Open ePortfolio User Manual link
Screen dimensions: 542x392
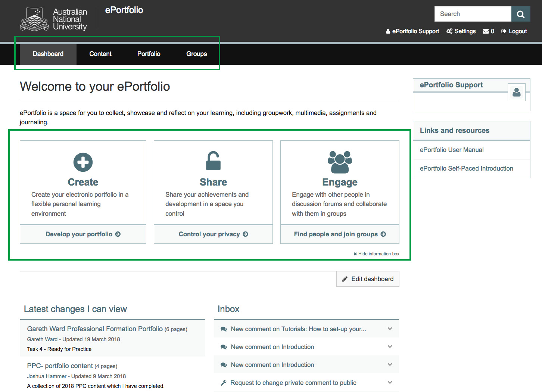point(452,150)
